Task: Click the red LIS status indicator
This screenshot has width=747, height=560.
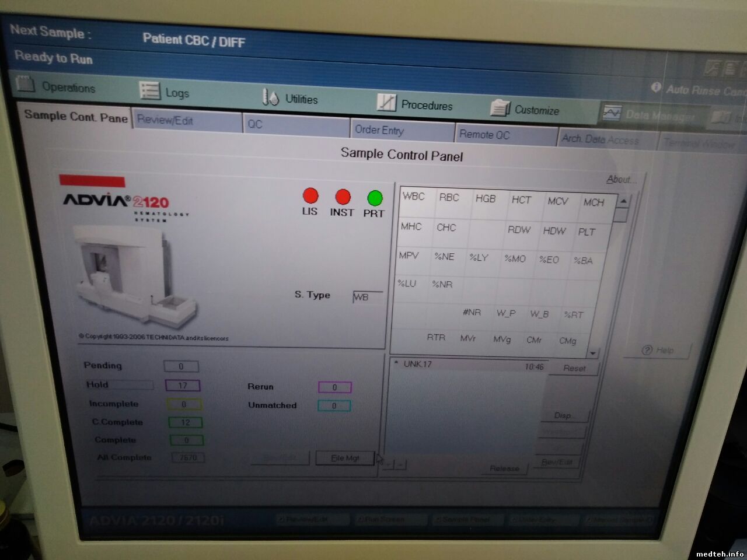Action: 310,196
